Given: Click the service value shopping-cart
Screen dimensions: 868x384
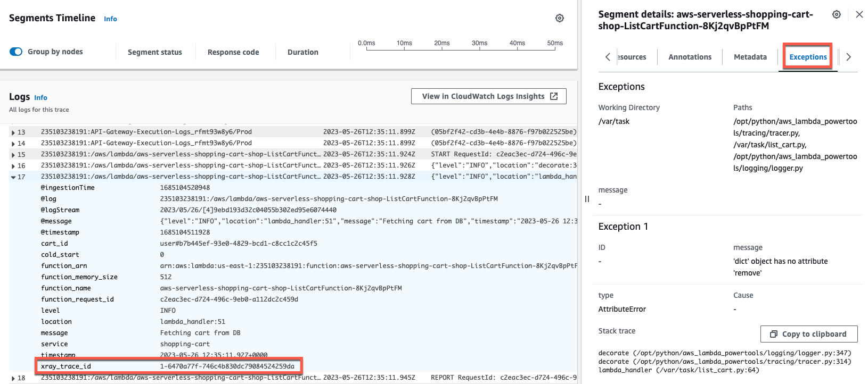Looking at the screenshot, I should pyautogui.click(x=185, y=344).
